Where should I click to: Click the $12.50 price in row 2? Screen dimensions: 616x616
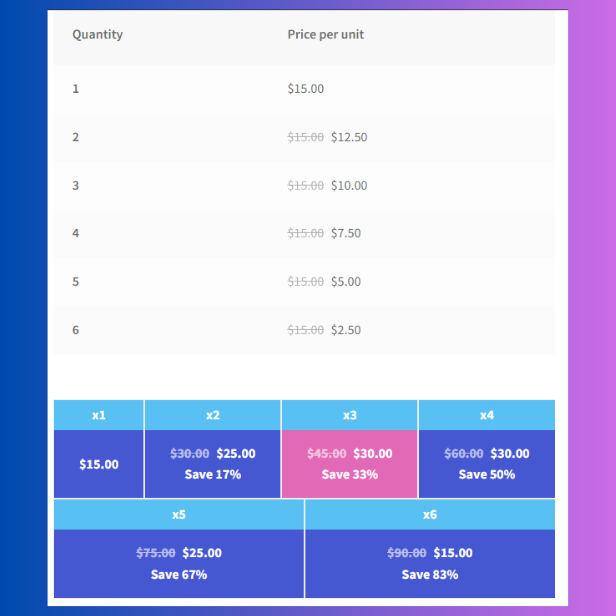coord(349,137)
